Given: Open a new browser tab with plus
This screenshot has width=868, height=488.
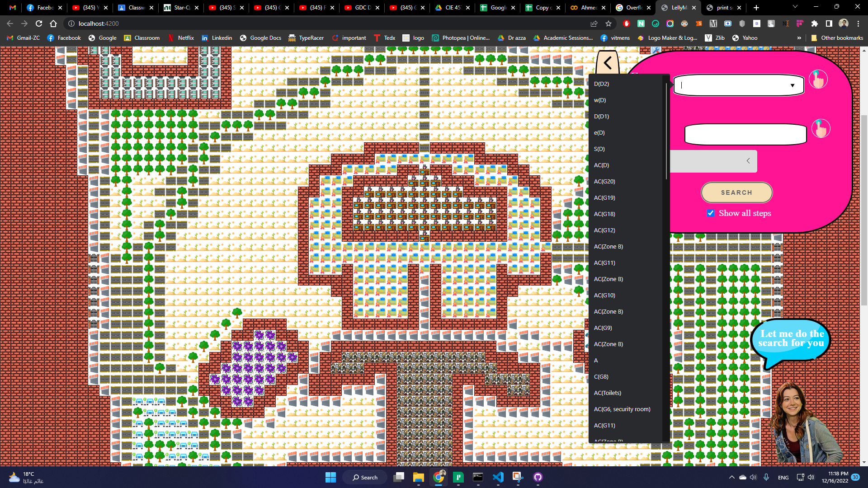Looking at the screenshot, I should click(x=756, y=8).
